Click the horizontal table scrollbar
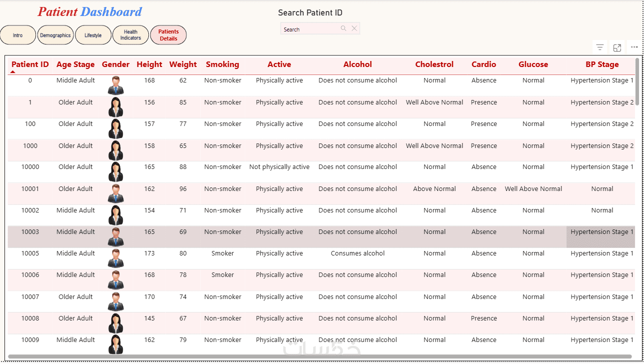The image size is (644, 364). [320, 356]
